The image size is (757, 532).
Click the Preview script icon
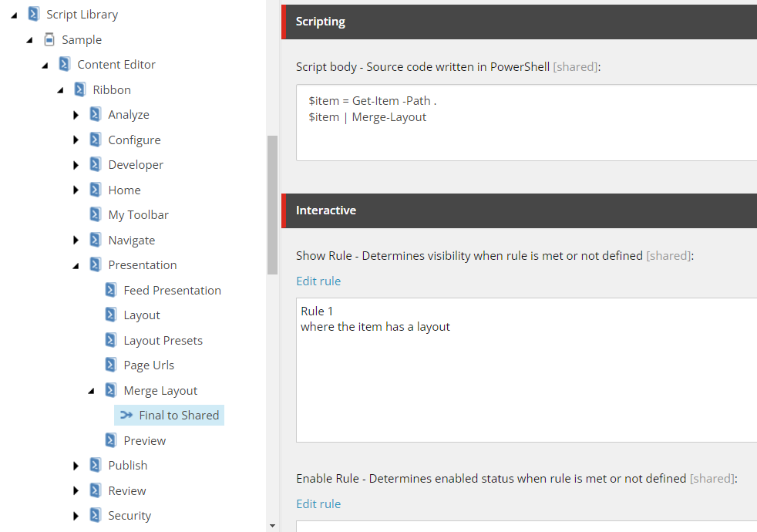(110, 440)
